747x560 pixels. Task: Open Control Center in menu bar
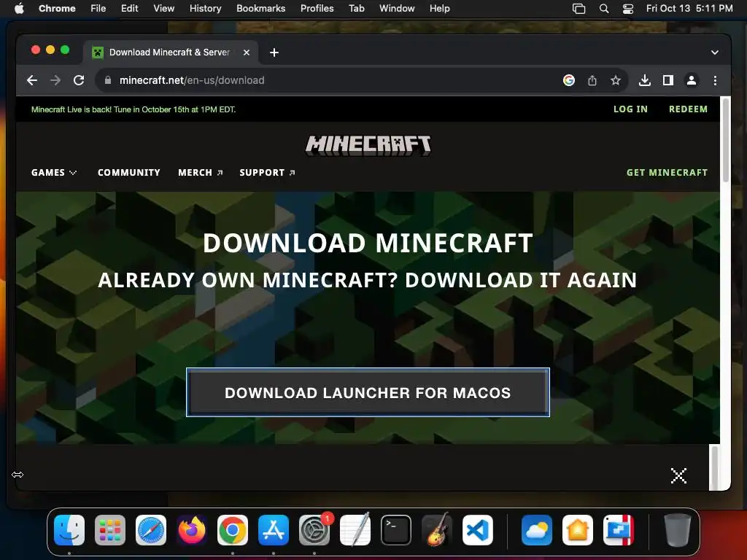point(628,9)
